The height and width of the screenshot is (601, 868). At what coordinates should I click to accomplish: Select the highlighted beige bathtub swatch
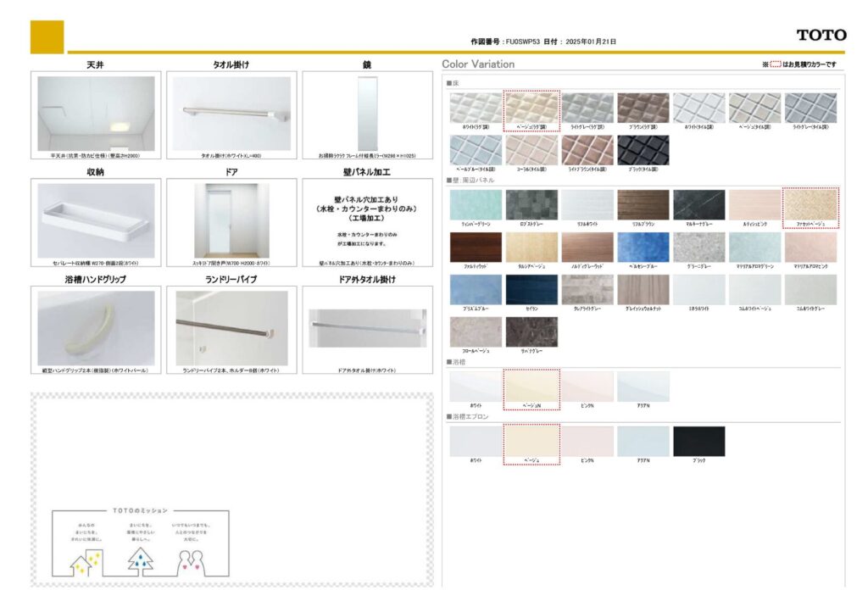(531, 387)
